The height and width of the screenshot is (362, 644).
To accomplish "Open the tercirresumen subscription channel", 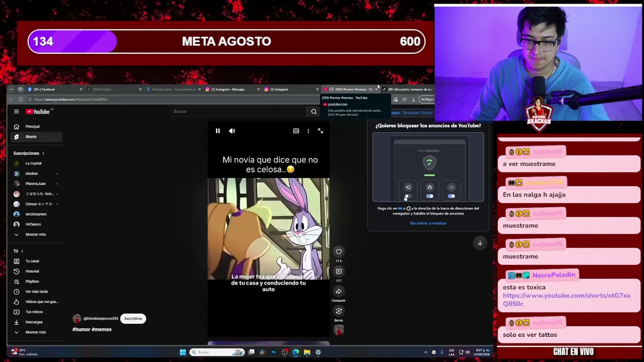I will (35, 214).
